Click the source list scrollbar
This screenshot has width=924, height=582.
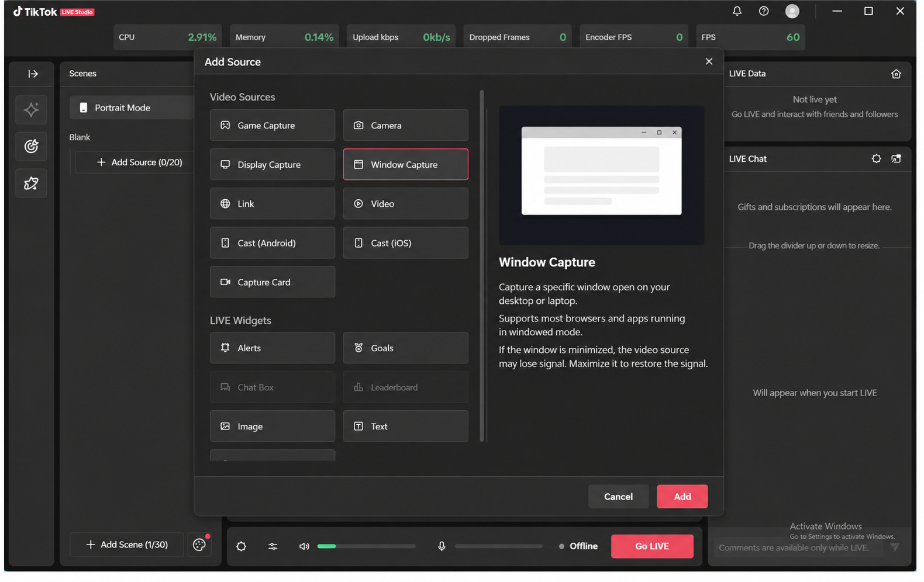click(482, 266)
